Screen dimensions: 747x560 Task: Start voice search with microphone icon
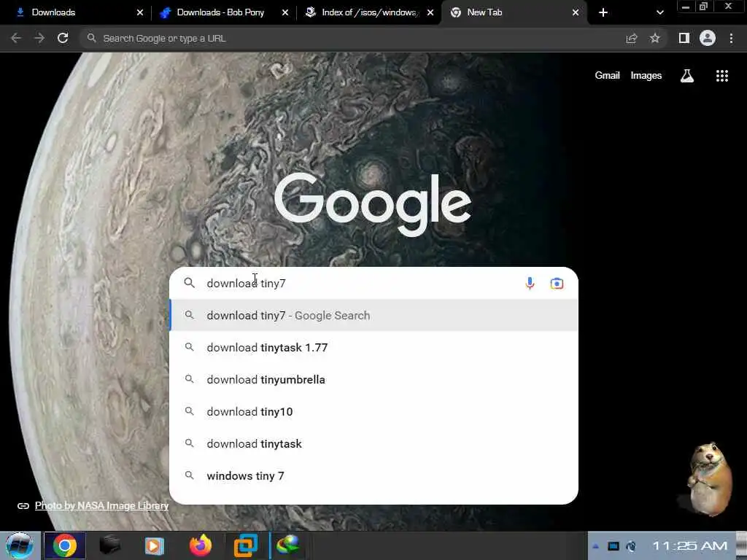(x=530, y=284)
